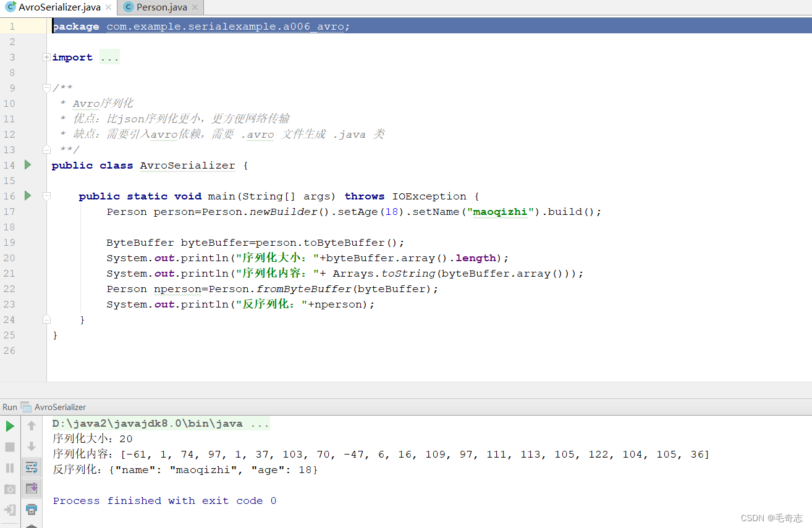Click the Run tool window label
Viewport: 812px width, 528px height.
10,407
